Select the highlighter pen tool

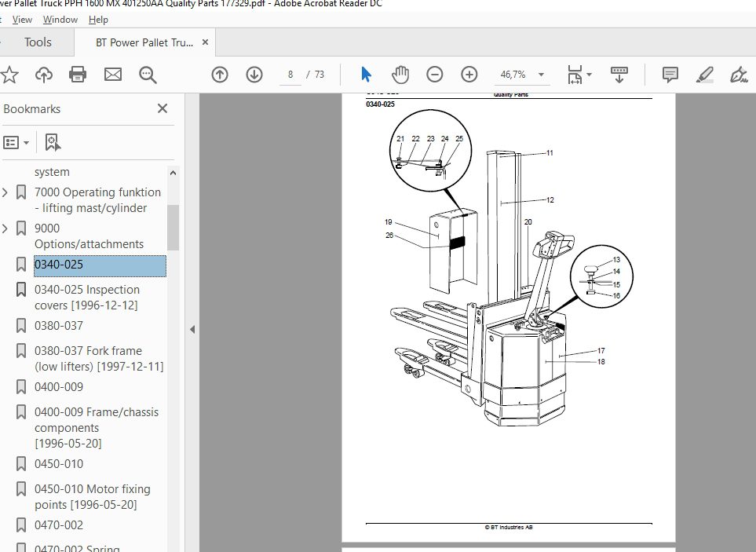click(x=704, y=75)
